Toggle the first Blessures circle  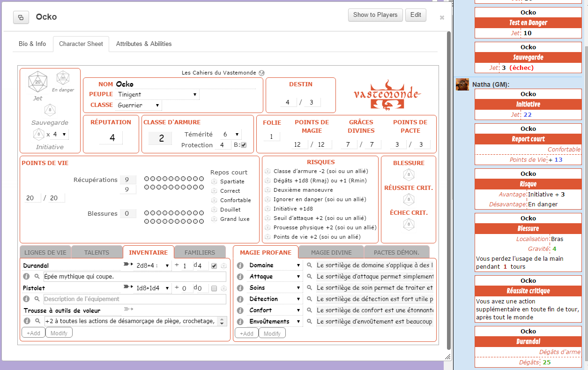[147, 212]
